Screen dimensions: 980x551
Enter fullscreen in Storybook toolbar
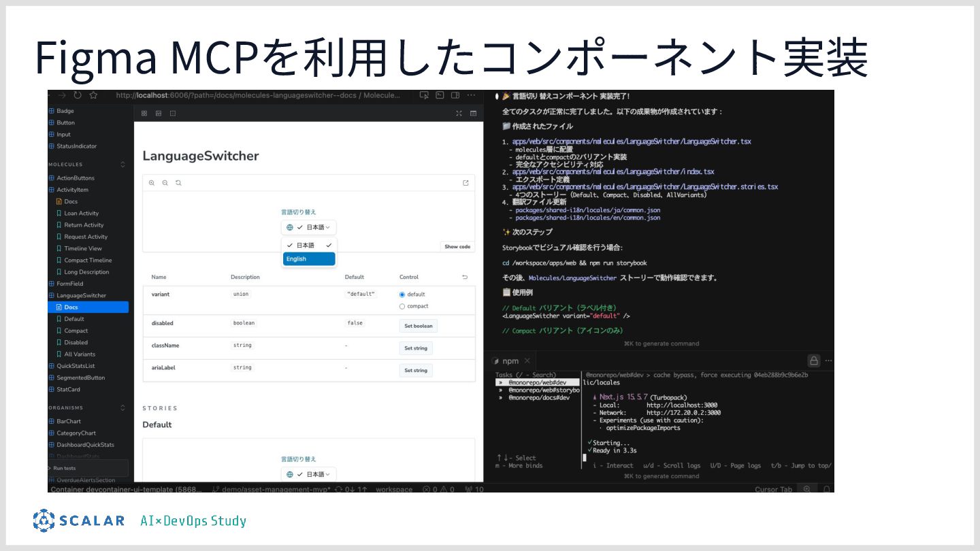coord(459,114)
